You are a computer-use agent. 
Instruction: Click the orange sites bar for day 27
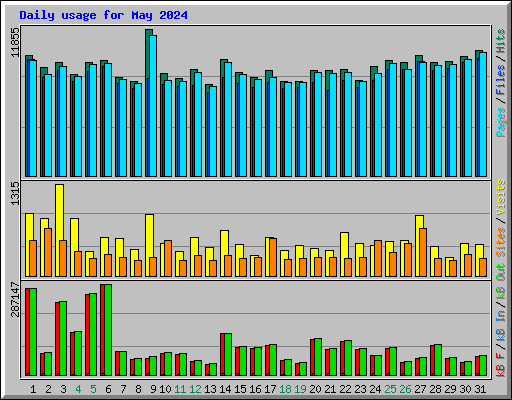[x=423, y=252]
